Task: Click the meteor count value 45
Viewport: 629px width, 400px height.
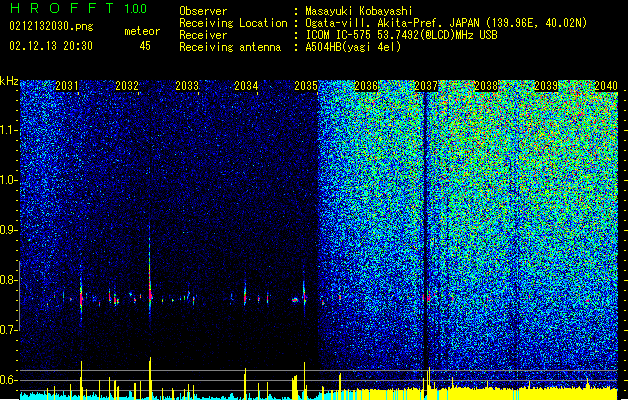Action: [145, 46]
